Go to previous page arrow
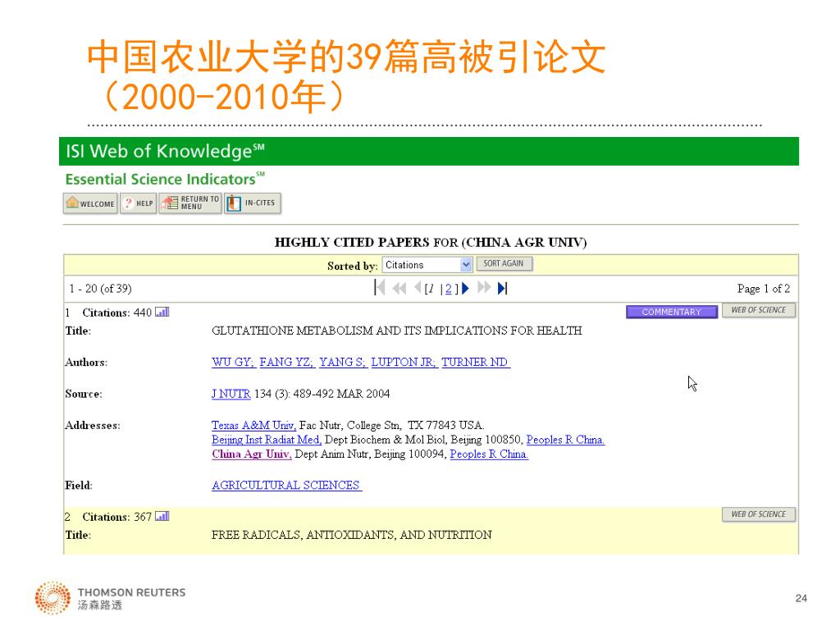840x630 pixels. click(x=418, y=288)
